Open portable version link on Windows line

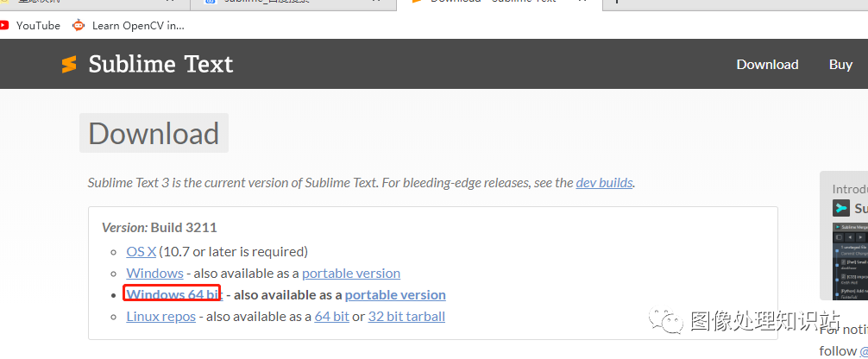[351, 273]
